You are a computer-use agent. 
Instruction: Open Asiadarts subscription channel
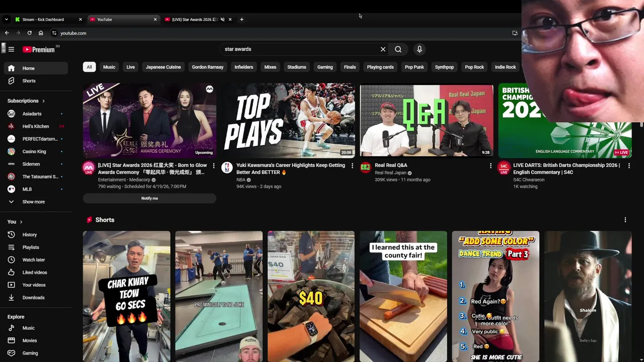[35, 114]
